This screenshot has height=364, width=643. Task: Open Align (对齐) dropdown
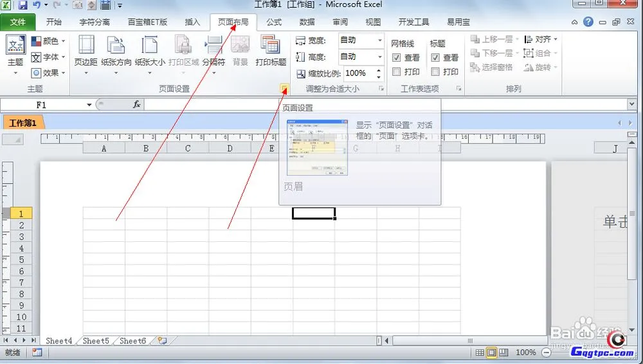click(x=541, y=39)
